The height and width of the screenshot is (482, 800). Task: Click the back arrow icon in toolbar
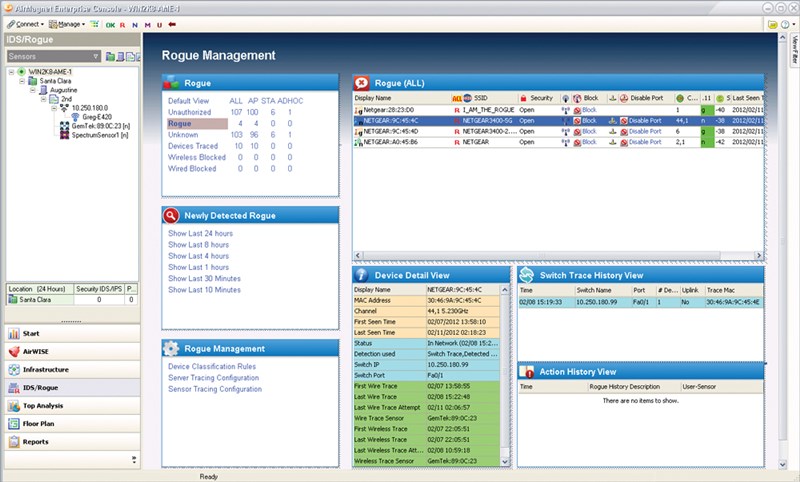(172, 23)
